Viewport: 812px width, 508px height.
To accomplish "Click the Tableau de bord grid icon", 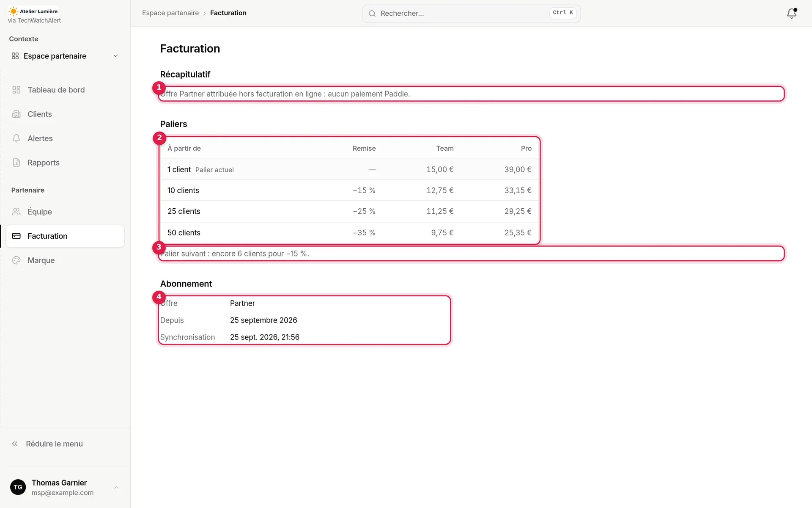I will (x=16, y=90).
